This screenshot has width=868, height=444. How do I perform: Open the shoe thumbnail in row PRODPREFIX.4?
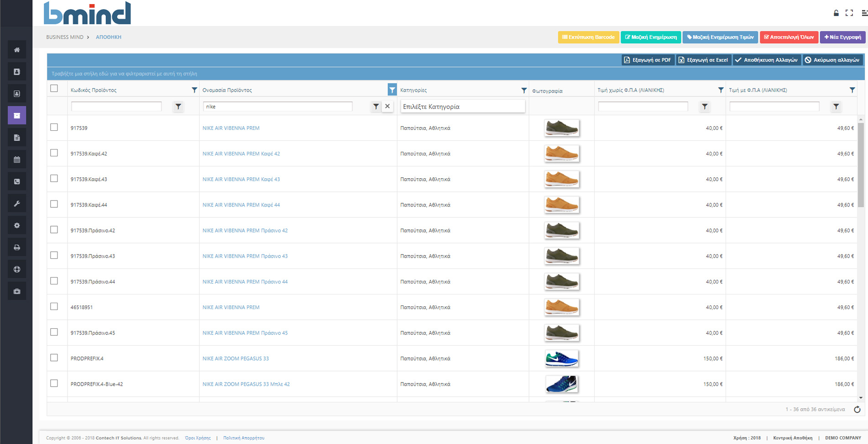(562, 358)
